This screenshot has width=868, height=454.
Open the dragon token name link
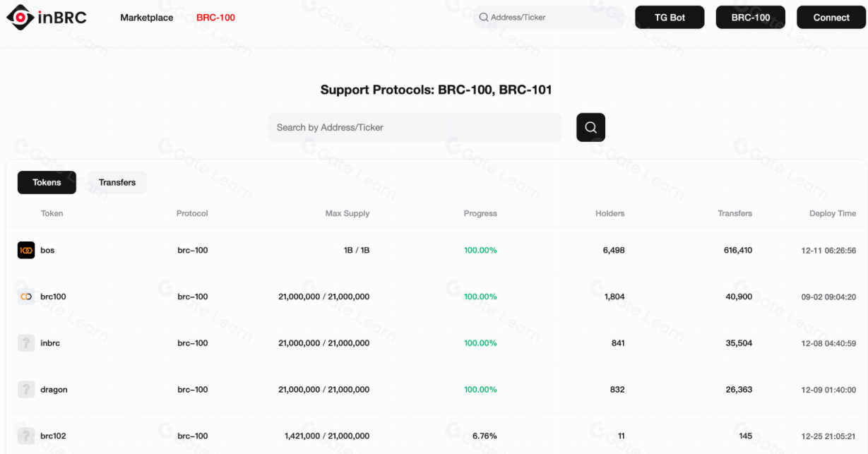pyautogui.click(x=54, y=389)
